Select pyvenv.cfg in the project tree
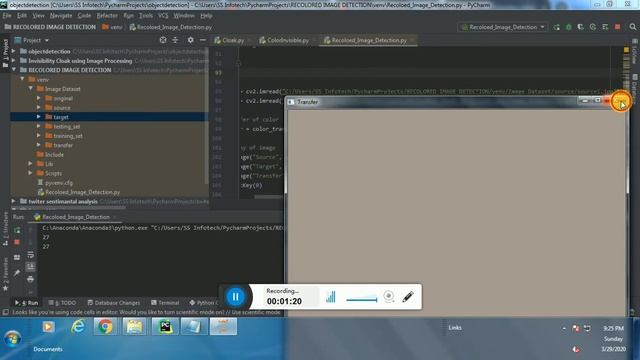Viewport: 640px width, 360px height. pyautogui.click(x=59, y=182)
